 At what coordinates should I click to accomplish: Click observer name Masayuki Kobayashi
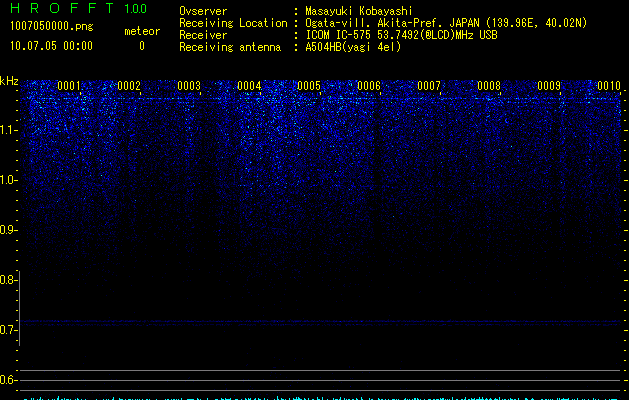tap(359, 11)
